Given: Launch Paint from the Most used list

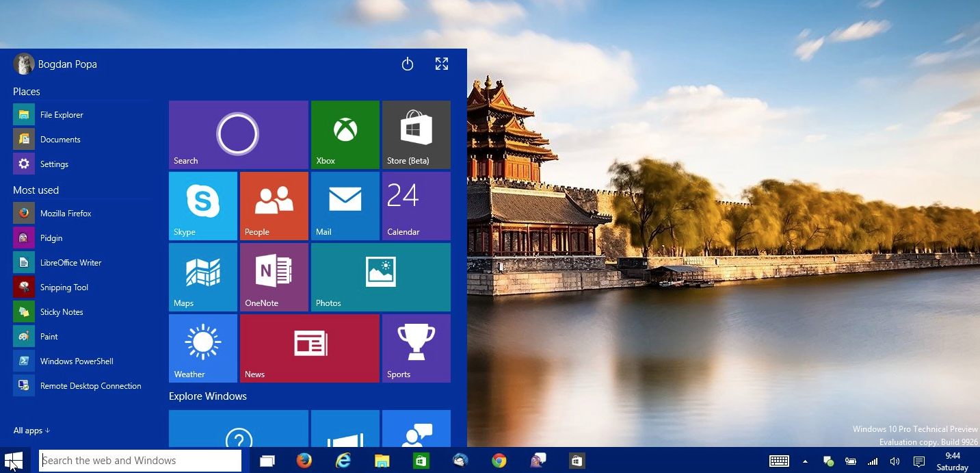Looking at the screenshot, I should [82, 337].
